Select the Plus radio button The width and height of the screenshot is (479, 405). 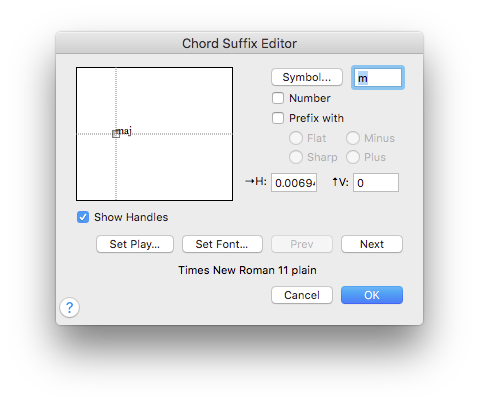point(353,157)
